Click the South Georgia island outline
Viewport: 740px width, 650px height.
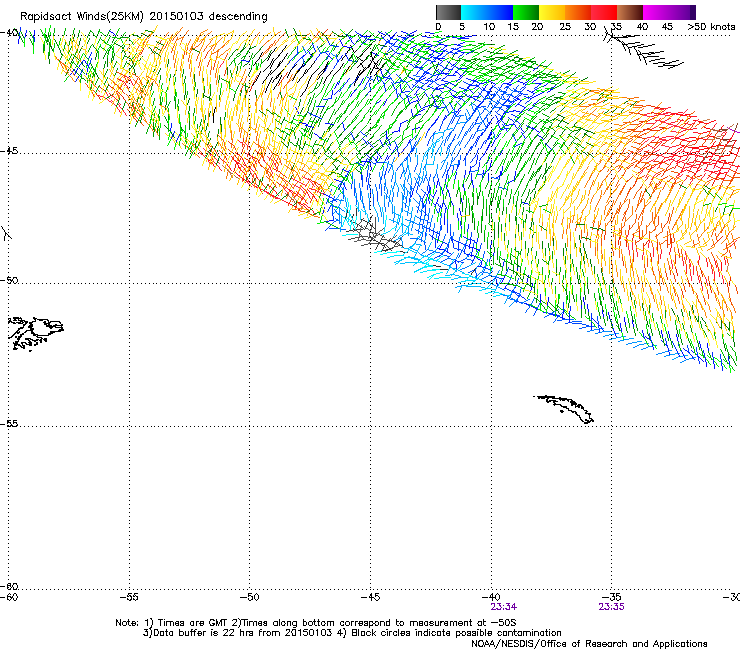tap(564, 409)
